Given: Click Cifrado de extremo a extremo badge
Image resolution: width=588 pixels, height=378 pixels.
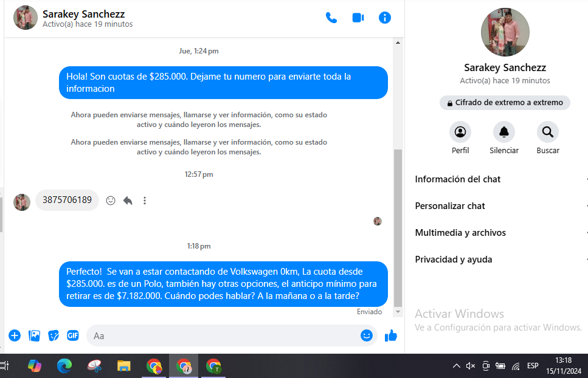Looking at the screenshot, I should (505, 103).
